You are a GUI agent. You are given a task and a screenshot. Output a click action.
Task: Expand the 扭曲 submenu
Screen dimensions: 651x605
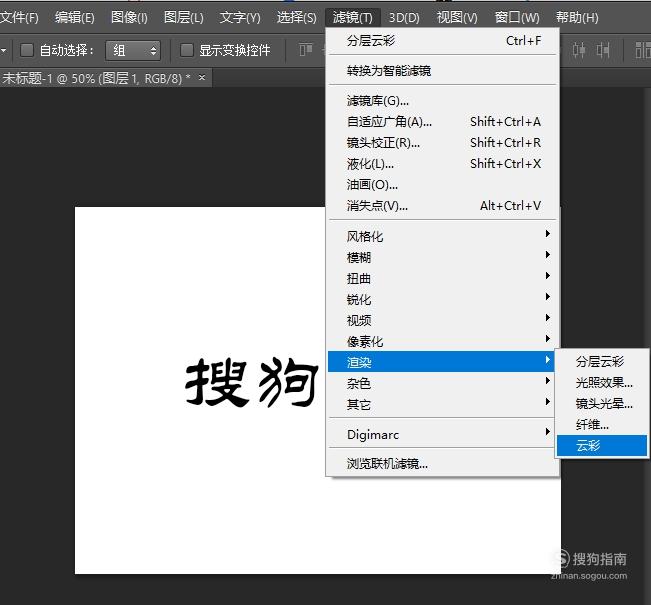click(x=443, y=279)
